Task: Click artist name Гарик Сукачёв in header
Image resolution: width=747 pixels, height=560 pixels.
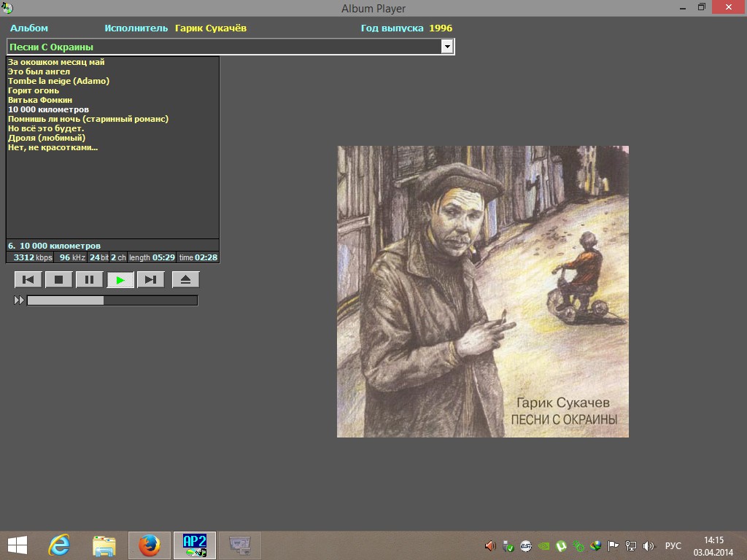Action: [211, 28]
